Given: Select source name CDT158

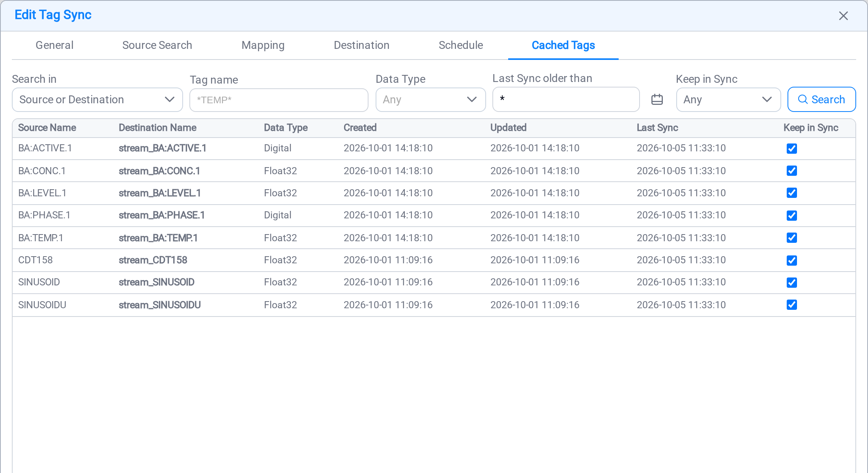Looking at the screenshot, I should (36, 260).
